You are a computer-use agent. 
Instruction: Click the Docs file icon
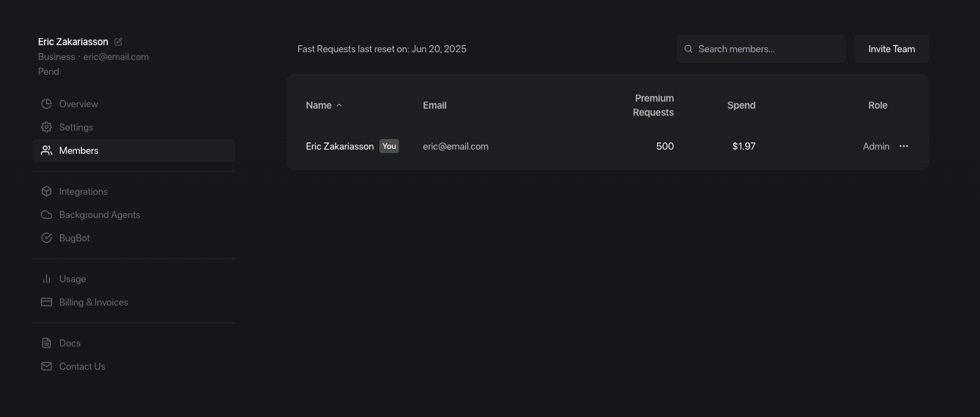47,343
